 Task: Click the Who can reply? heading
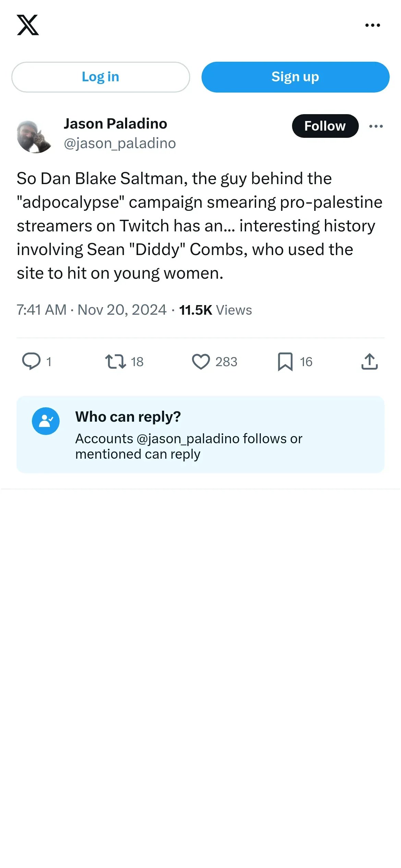pos(128,417)
